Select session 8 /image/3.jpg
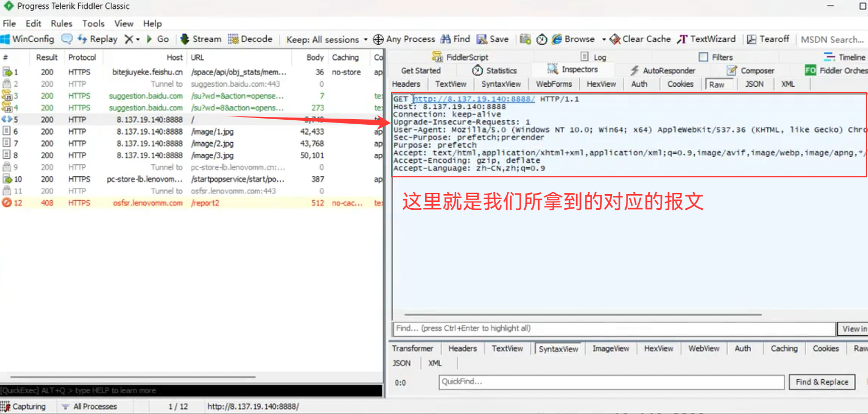This screenshot has width=868, height=414. pos(191,155)
